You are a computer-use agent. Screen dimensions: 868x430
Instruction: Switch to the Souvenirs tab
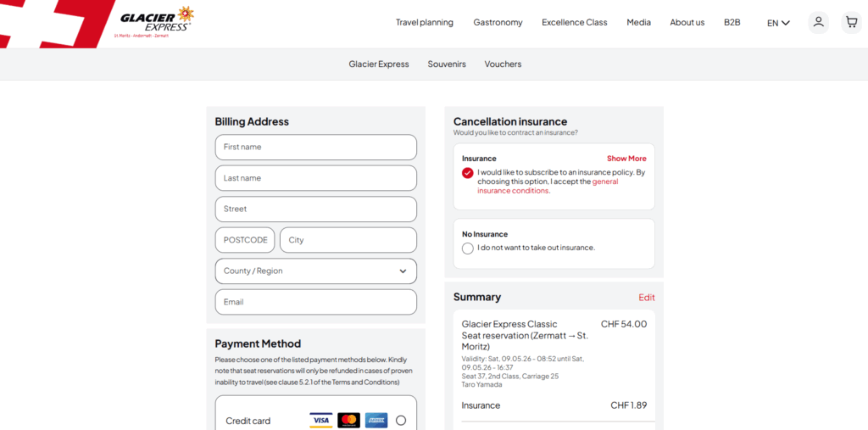[446, 64]
